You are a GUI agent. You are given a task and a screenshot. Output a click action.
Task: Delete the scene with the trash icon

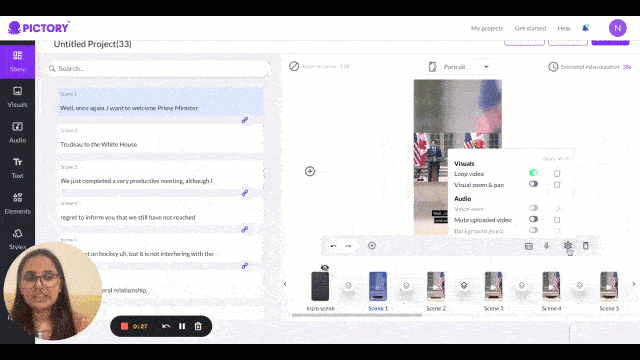586,245
